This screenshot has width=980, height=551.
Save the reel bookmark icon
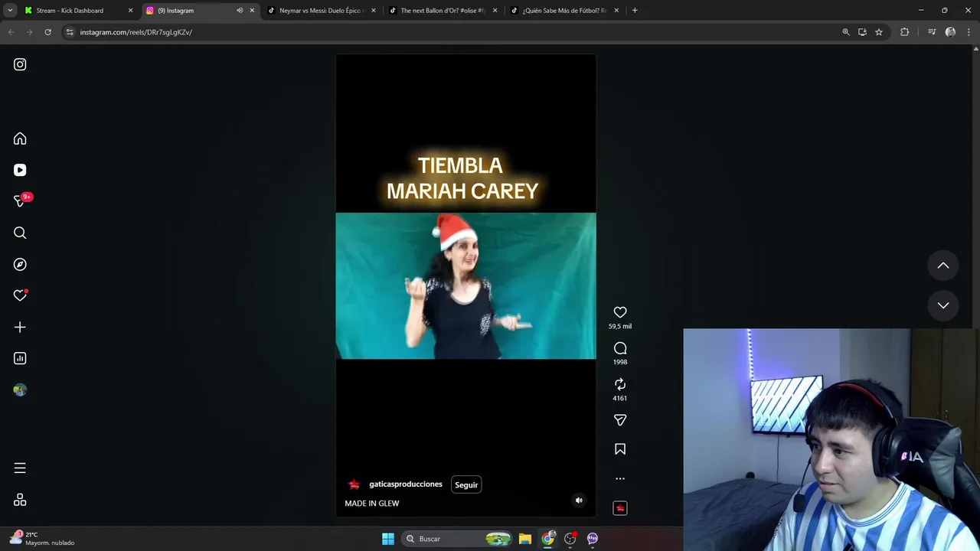[x=620, y=449]
